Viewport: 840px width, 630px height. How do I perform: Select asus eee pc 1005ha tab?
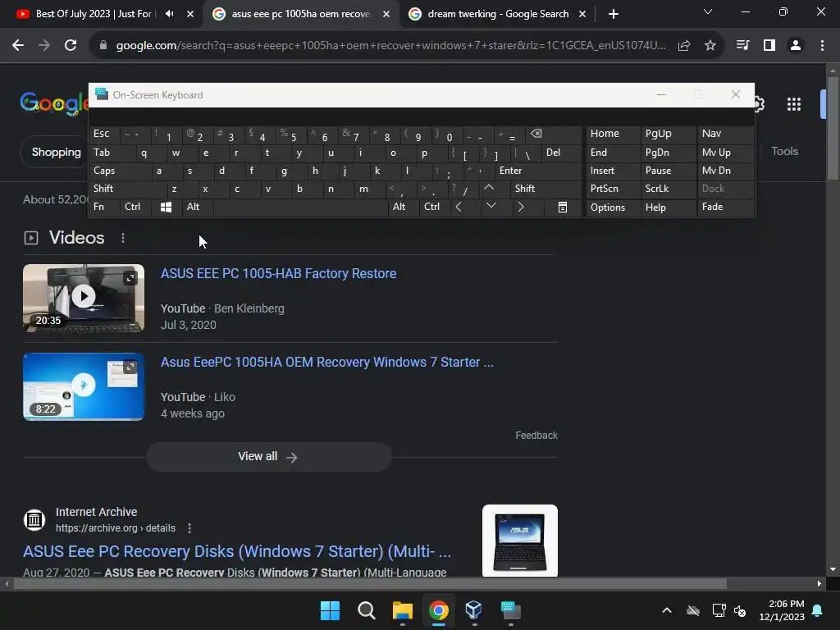point(300,14)
